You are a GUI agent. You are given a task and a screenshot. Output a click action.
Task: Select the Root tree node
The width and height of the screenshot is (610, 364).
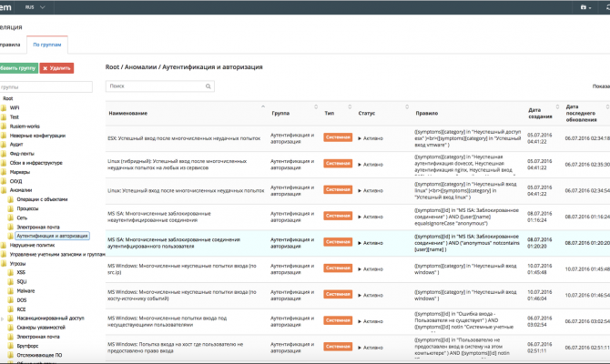coord(8,98)
